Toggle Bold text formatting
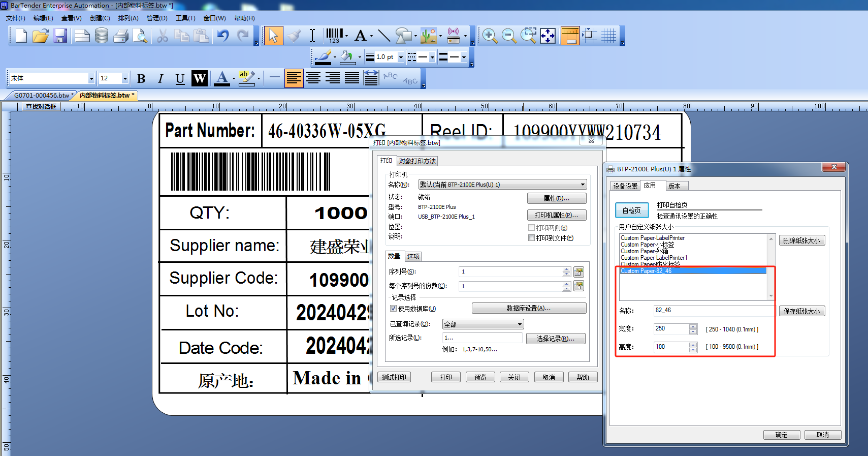The image size is (868, 456). tap(141, 78)
